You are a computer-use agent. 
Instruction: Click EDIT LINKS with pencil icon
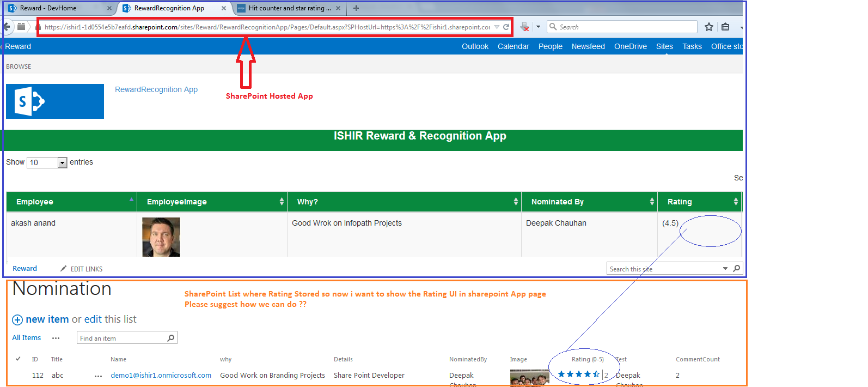81,269
